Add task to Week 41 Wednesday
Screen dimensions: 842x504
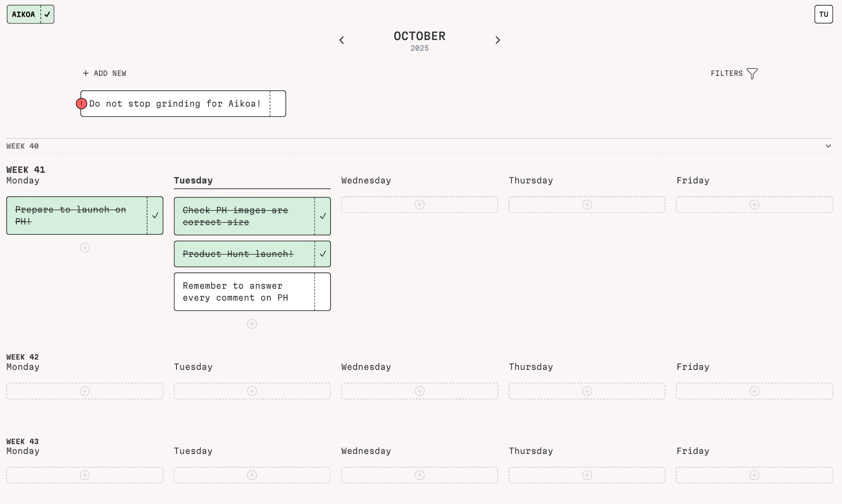tap(420, 205)
